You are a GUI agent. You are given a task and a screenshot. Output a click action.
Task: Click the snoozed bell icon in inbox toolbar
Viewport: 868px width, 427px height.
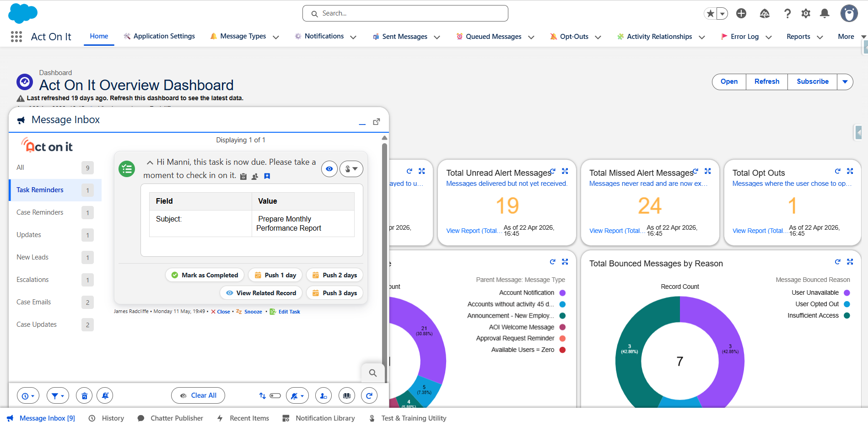click(x=105, y=396)
